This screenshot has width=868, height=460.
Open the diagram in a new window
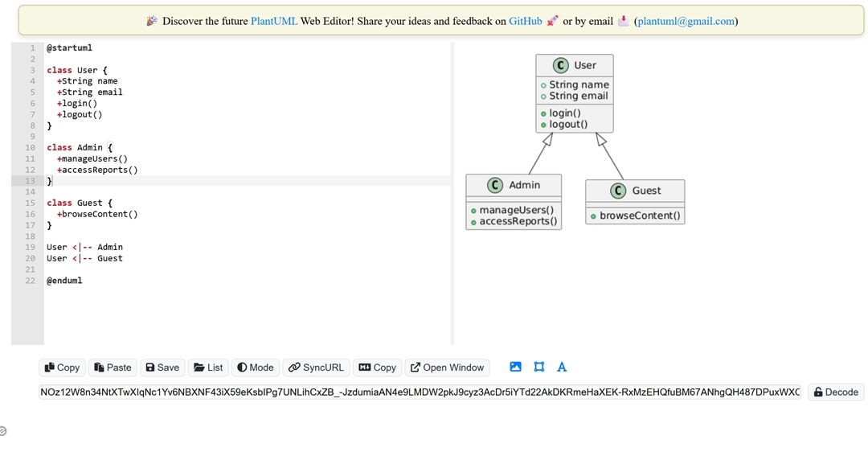[448, 368]
